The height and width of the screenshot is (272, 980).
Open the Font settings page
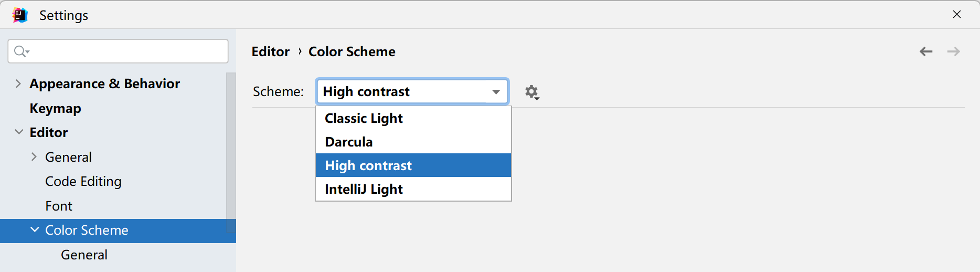click(x=59, y=206)
